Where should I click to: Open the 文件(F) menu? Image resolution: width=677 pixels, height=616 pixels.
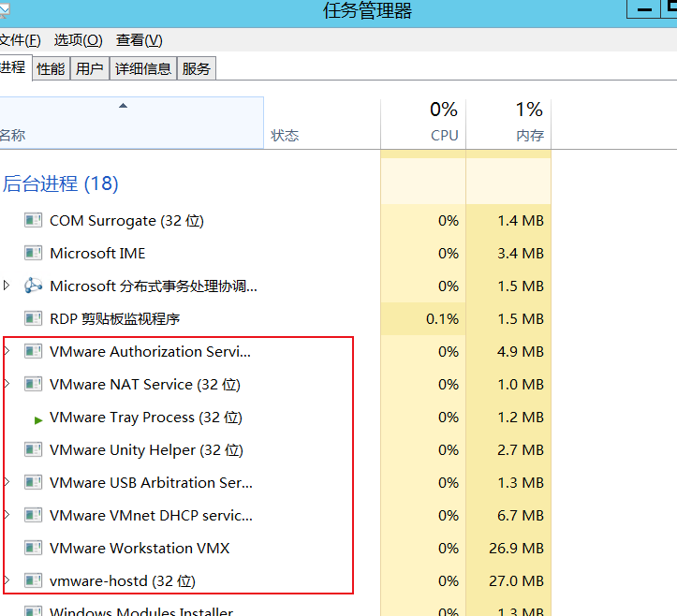point(20,40)
